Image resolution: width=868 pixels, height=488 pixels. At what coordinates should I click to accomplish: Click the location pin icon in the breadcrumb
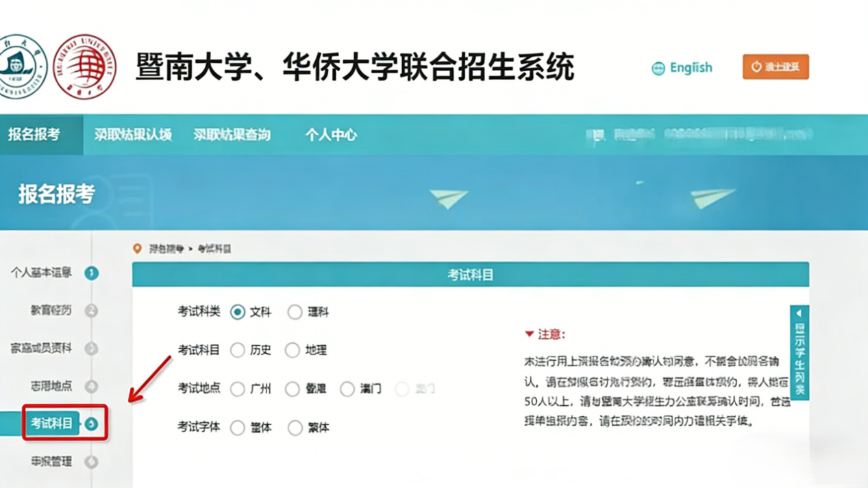tap(138, 248)
